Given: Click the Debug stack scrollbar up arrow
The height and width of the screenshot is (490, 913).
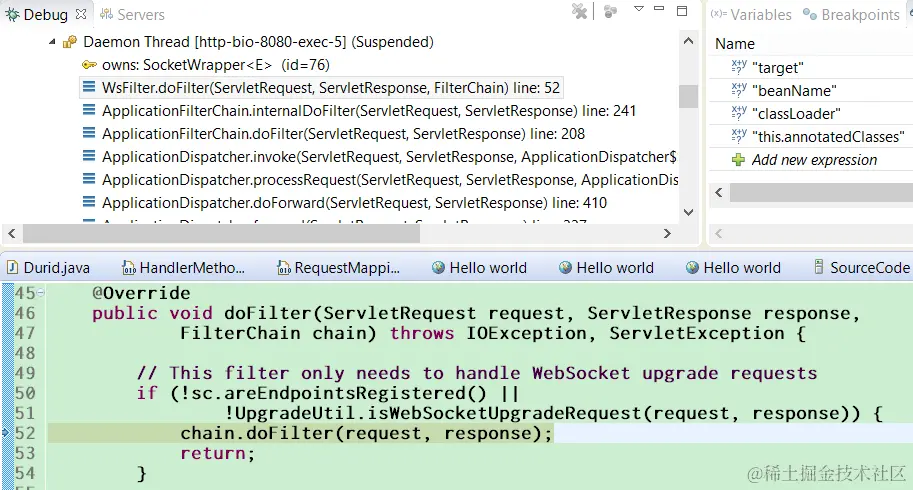Looking at the screenshot, I should (x=688, y=41).
